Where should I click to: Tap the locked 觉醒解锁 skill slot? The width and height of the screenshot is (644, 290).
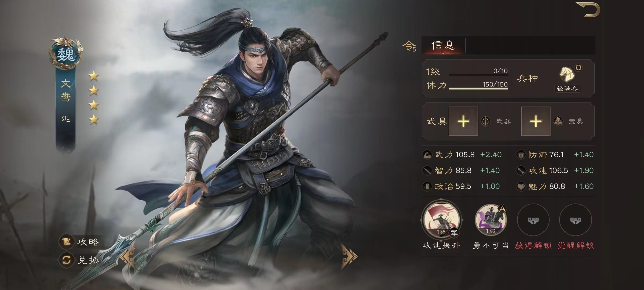point(576,220)
